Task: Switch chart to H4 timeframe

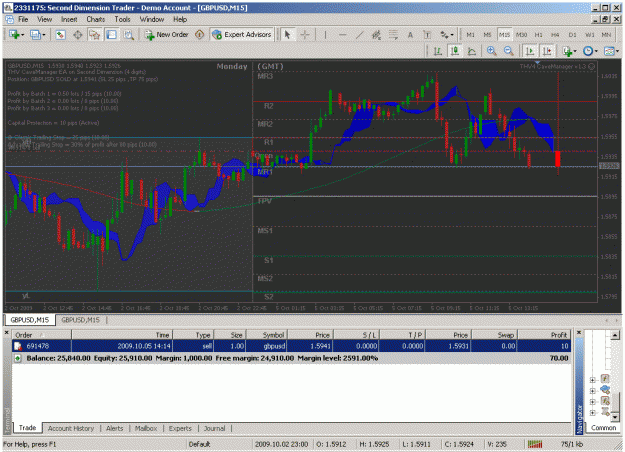Action: click(x=555, y=35)
